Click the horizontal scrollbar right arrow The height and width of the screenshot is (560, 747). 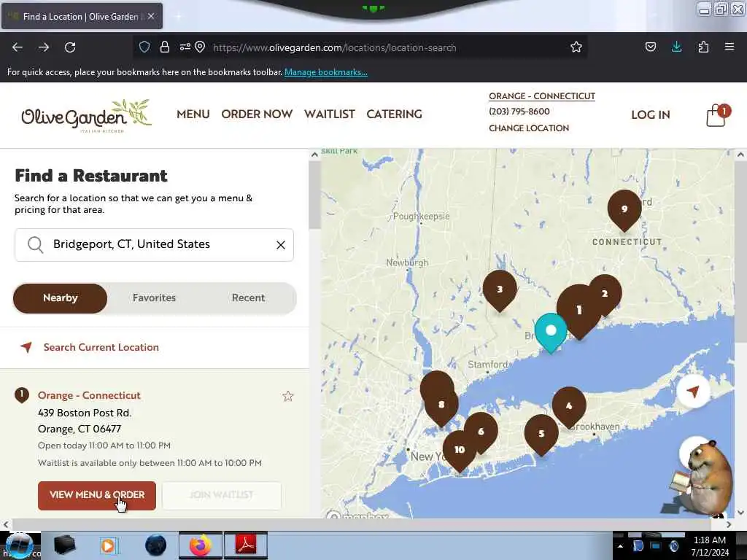[x=729, y=524]
